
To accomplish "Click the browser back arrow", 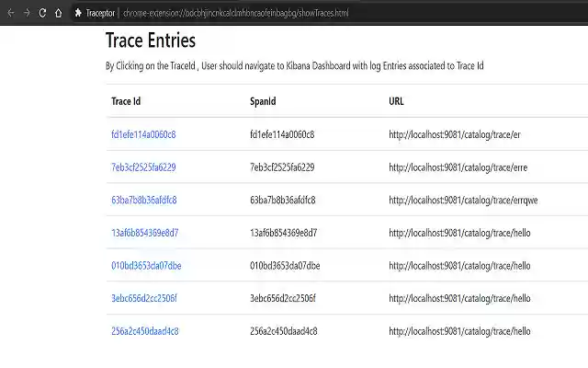I will [x=9, y=13].
